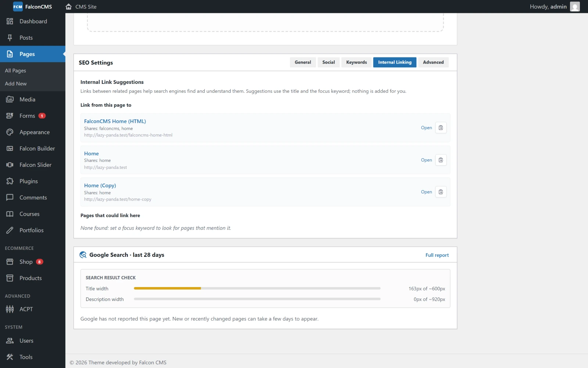Click the Plugins puzzle icon

[x=10, y=181]
